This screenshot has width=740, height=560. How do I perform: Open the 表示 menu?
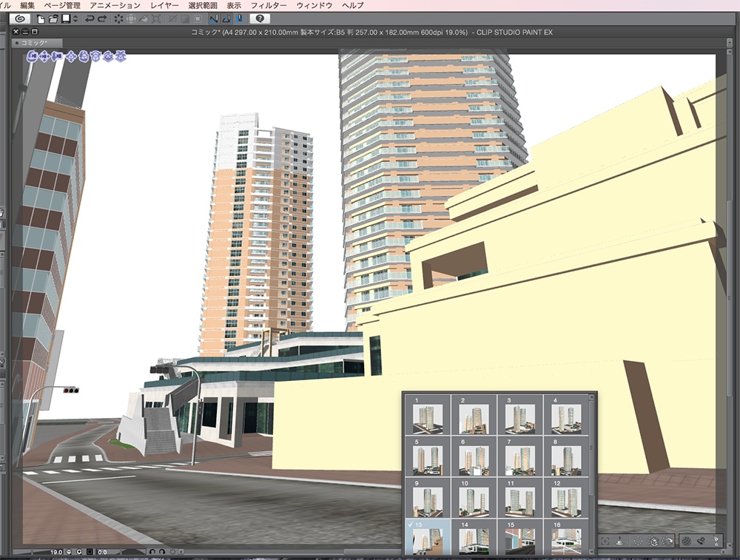click(x=234, y=5)
